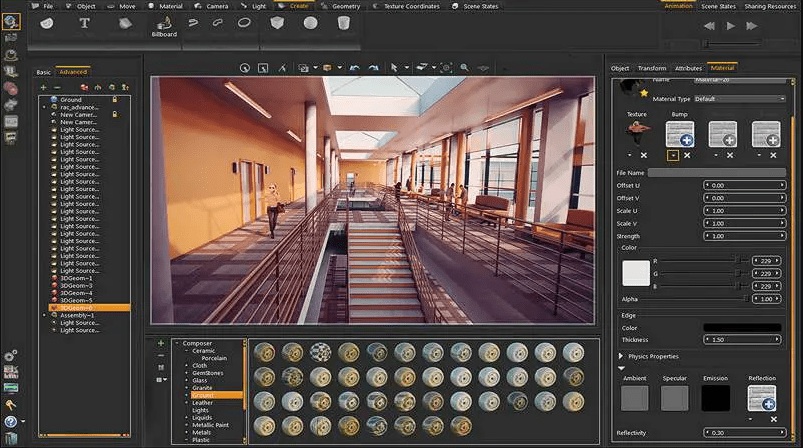Viewport: 803px width, 448px height.
Task: Select the Glass material category
Action: (x=200, y=380)
